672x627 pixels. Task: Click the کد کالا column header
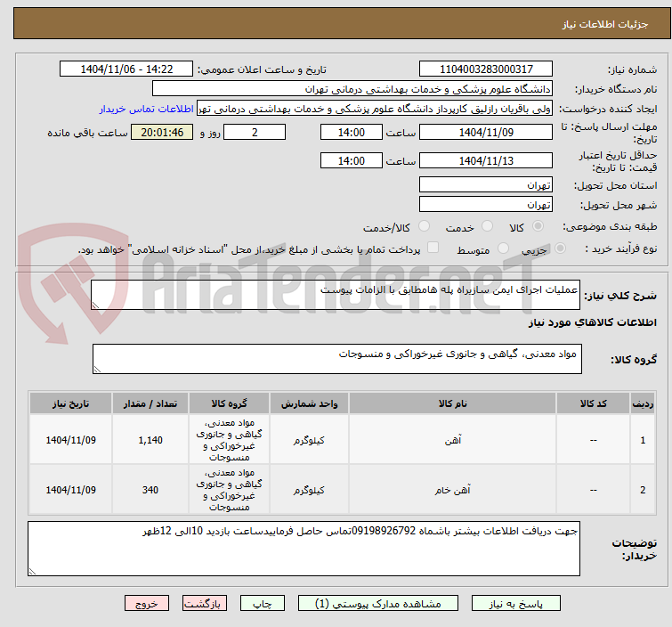click(x=593, y=403)
